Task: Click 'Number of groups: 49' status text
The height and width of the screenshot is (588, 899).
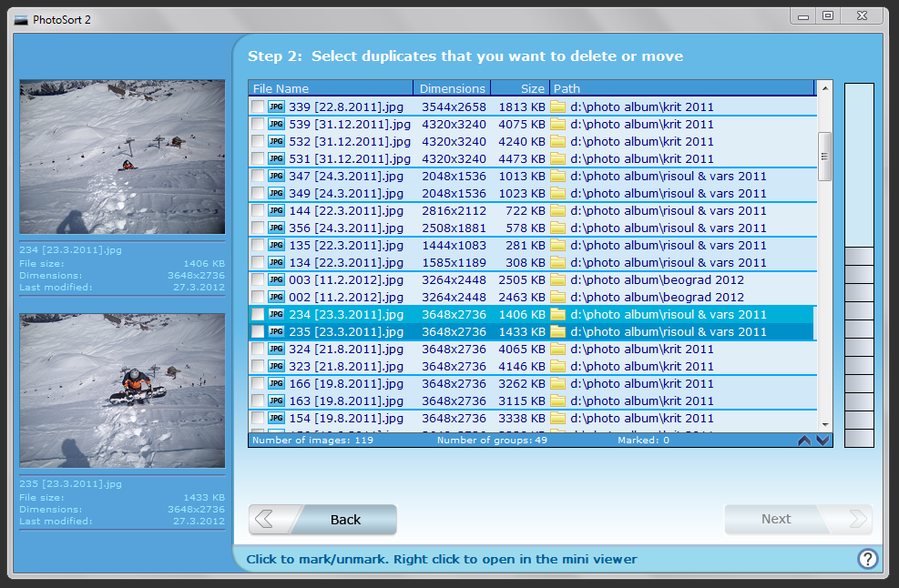Action: tap(492, 441)
